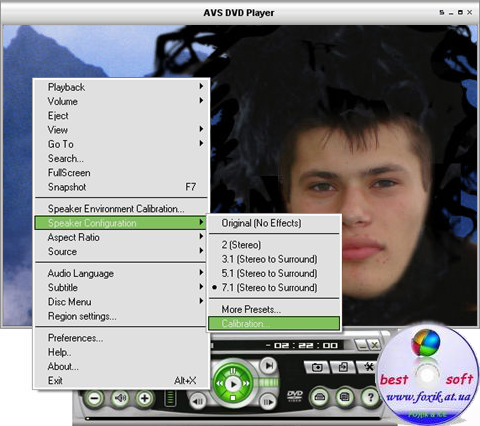Open Region settings...
480x426 pixels.
122,316
